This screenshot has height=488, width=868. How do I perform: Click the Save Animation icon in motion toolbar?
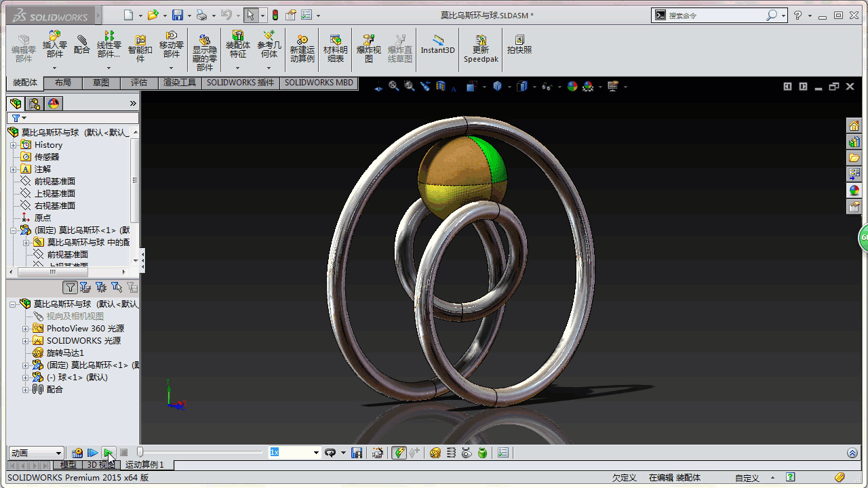357,453
